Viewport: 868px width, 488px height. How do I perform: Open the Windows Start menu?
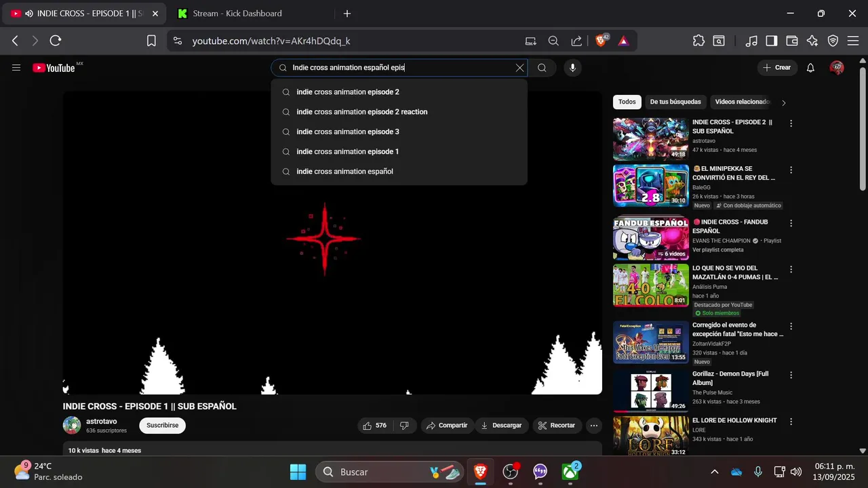point(298,472)
